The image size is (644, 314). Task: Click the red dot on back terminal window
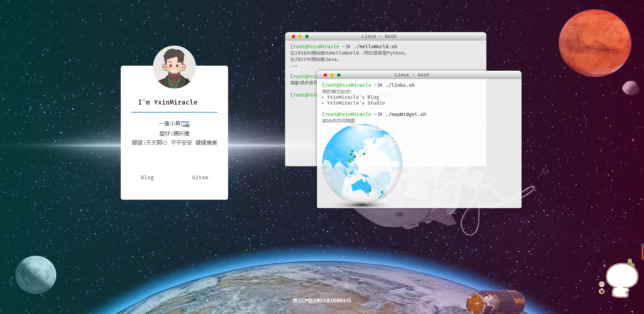293,37
